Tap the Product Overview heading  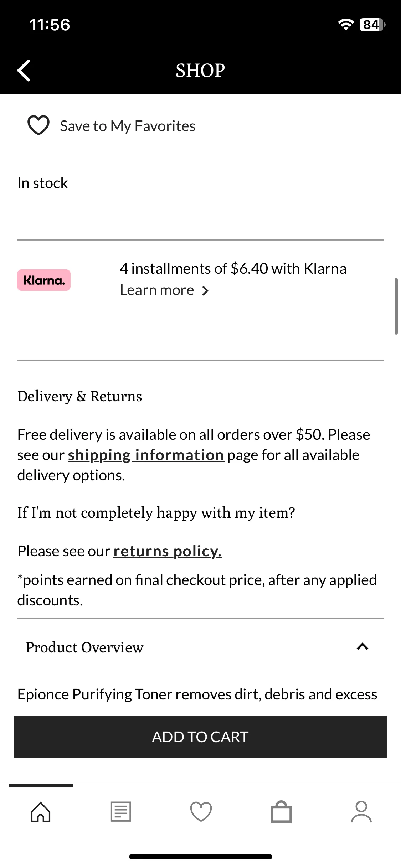tap(84, 647)
